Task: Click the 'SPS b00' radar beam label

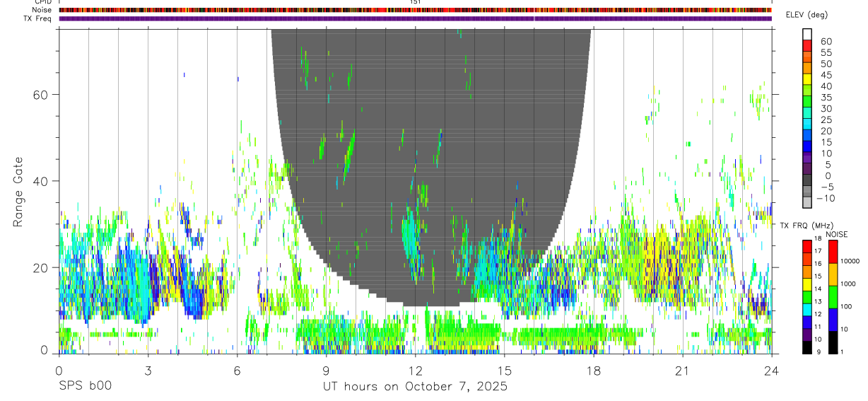Action: click(x=84, y=387)
